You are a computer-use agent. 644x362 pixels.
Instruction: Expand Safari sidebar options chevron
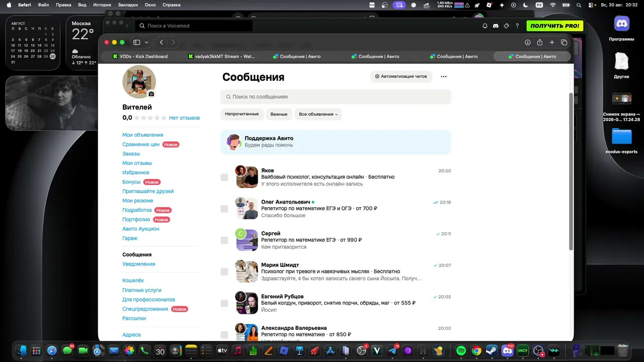coord(146,42)
